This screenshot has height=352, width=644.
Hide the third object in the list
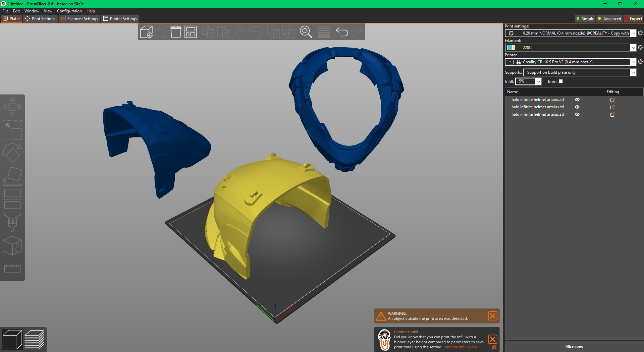click(x=577, y=114)
